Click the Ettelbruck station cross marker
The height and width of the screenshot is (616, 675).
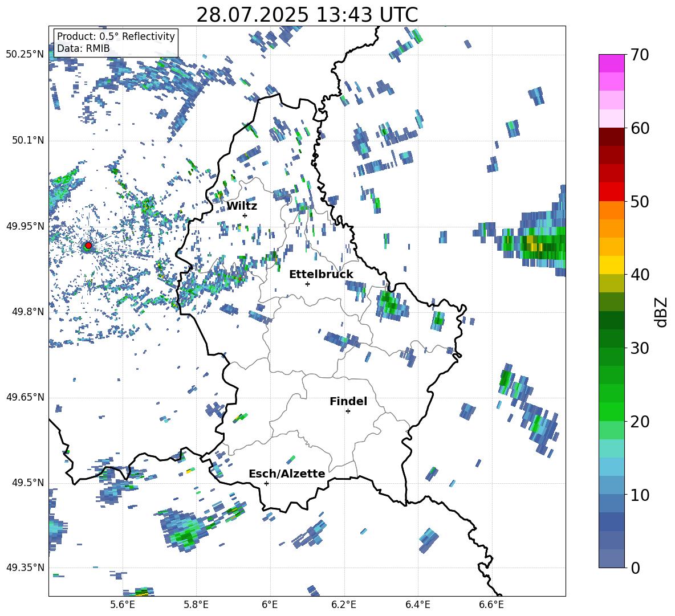[x=307, y=284]
